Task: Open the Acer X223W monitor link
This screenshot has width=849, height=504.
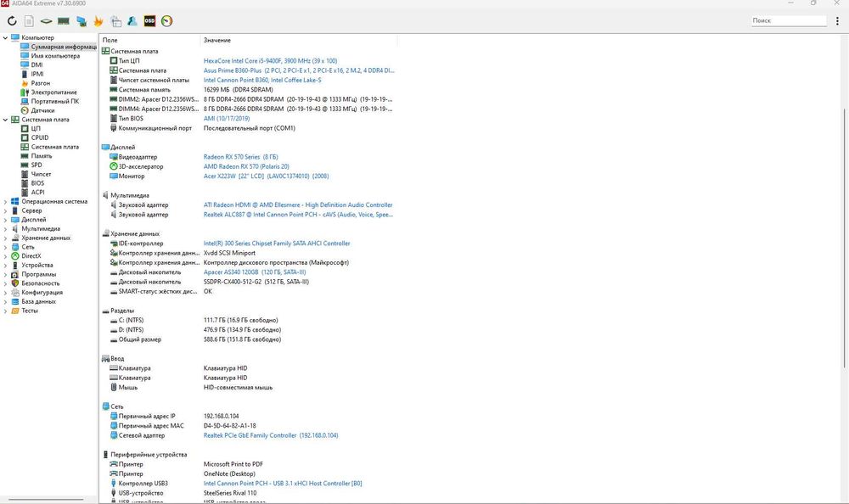Action: click(x=266, y=176)
